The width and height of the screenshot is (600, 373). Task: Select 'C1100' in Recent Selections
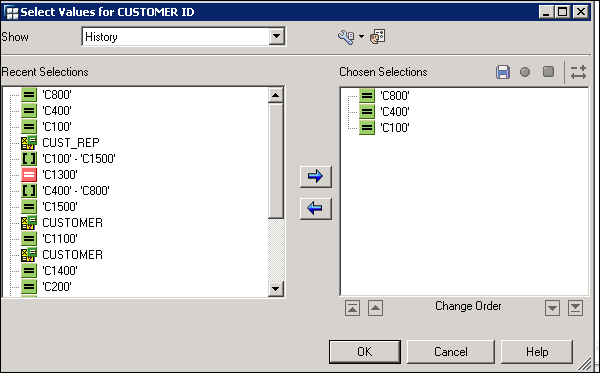[x=60, y=239]
